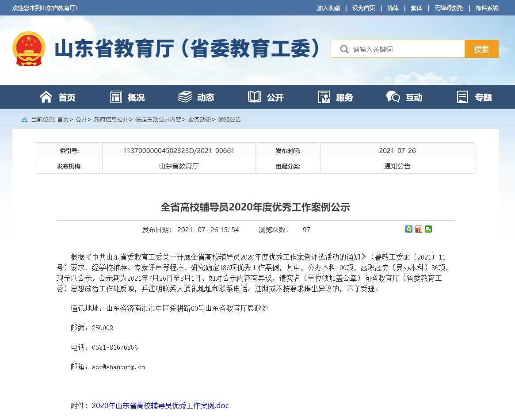
Task: Click the 专题 document icon
Action: pyautogui.click(x=462, y=97)
